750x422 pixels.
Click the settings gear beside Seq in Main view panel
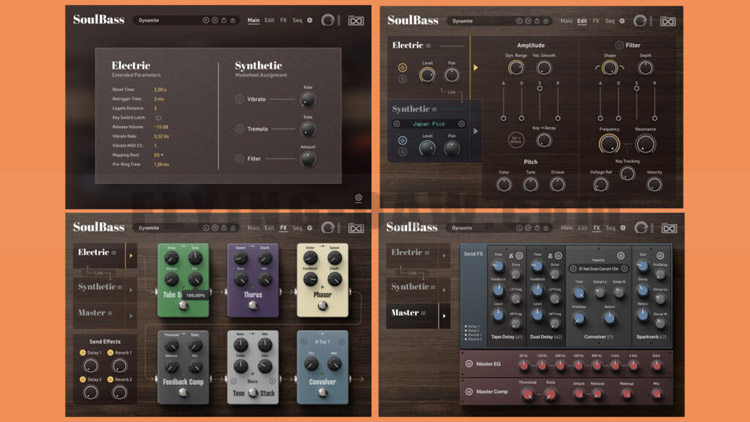point(309,20)
